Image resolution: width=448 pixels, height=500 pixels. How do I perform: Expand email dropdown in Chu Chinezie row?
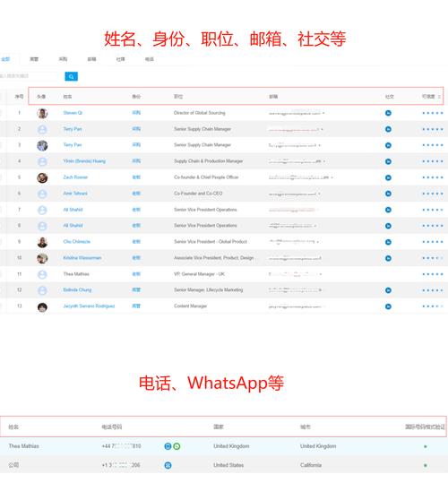[x=318, y=242]
